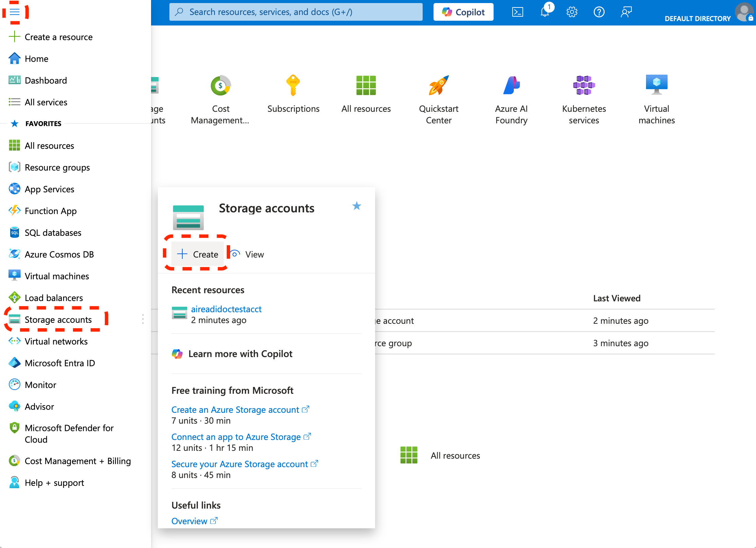Open Kubernetes services tile

584,86
